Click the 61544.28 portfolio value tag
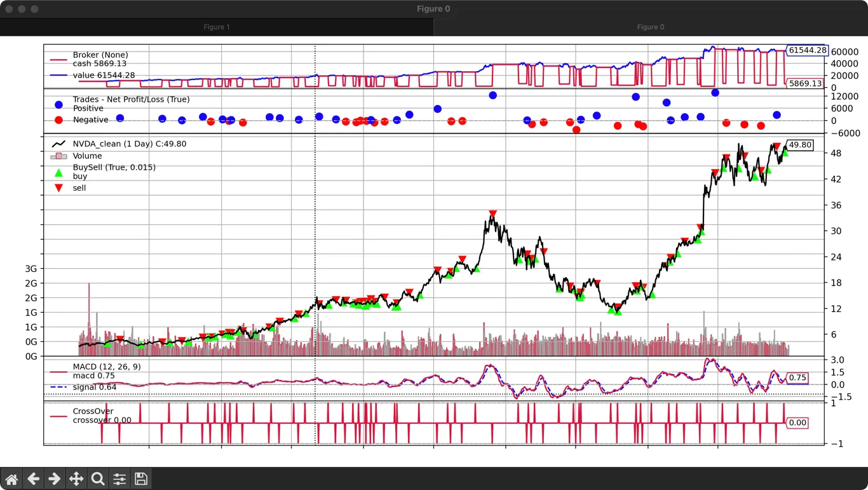 [x=806, y=50]
